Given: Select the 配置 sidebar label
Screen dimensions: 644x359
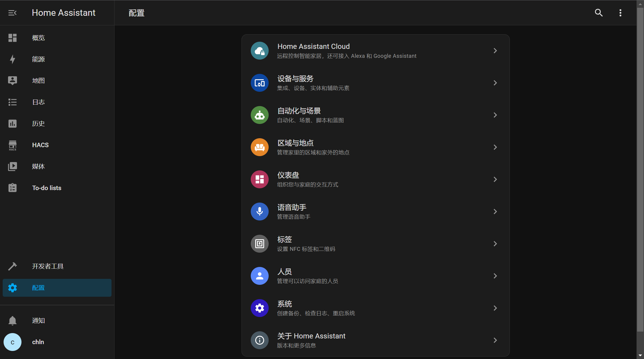Looking at the screenshot, I should tap(38, 288).
